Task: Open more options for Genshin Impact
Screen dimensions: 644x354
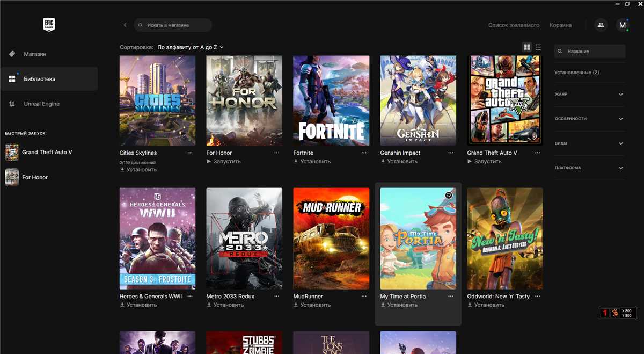Action: pyautogui.click(x=451, y=153)
